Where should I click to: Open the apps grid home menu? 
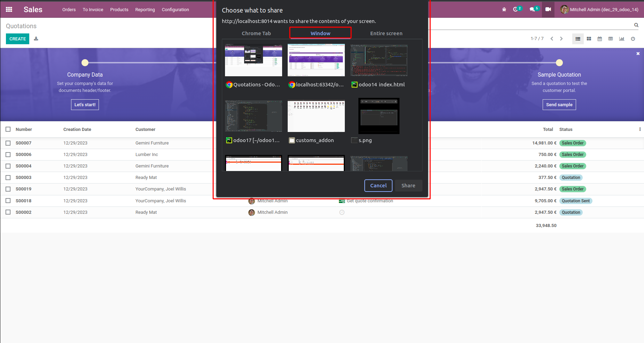click(x=9, y=9)
